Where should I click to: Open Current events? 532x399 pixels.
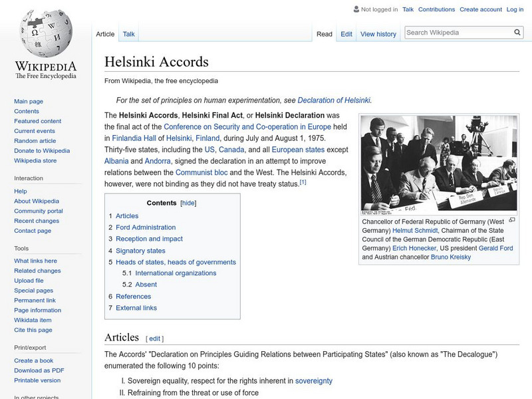[35, 131]
